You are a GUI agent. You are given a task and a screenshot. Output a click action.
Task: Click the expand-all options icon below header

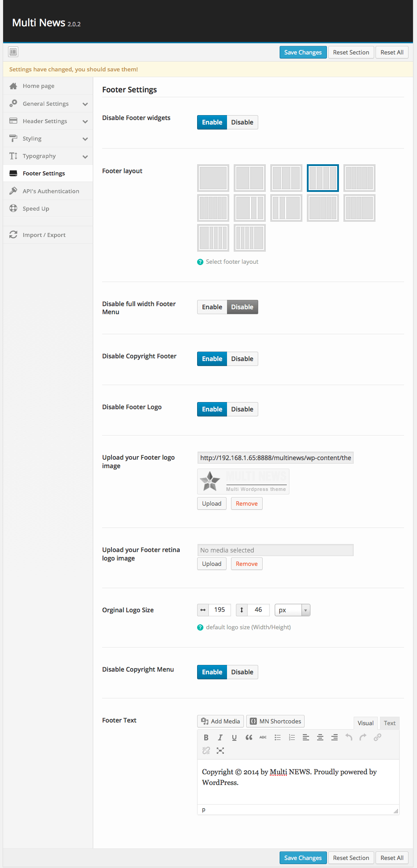[x=13, y=52]
